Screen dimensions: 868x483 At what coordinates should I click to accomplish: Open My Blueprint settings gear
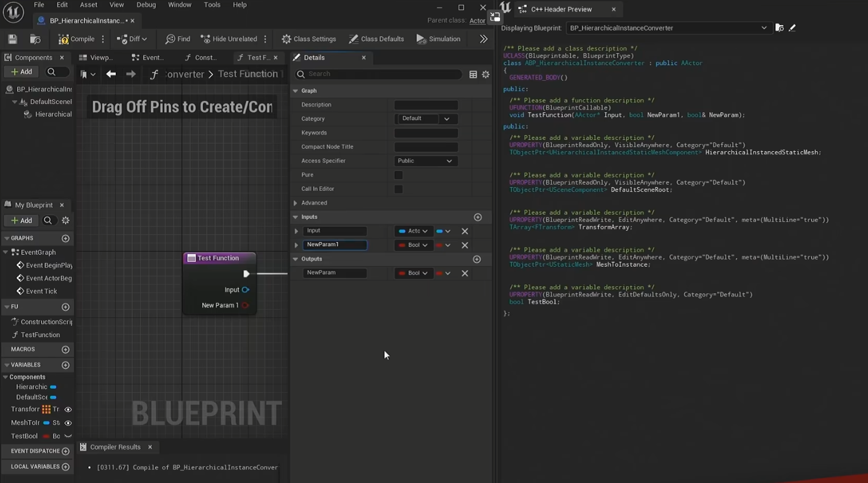coord(66,221)
